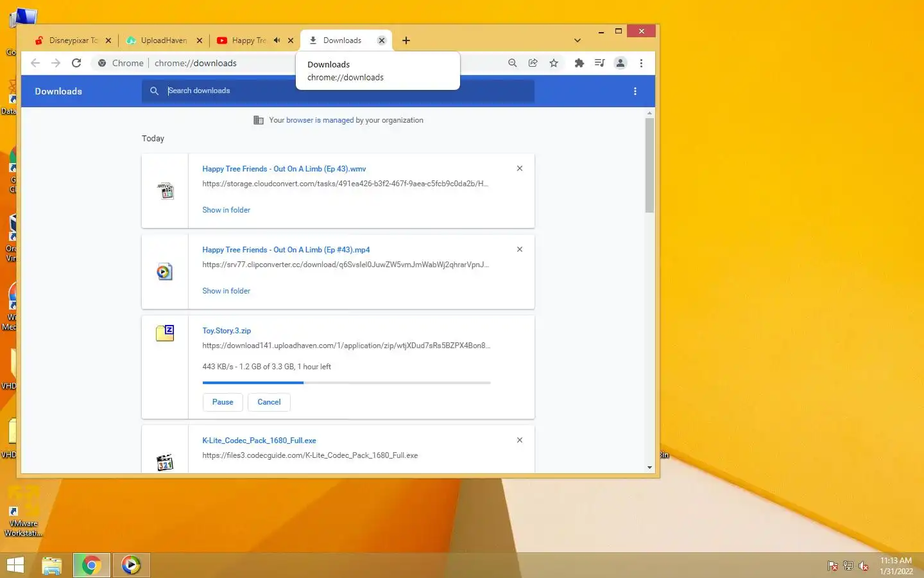The image size is (924, 578).
Task: Click the magnifier icon in Search downloads
Action: click(x=154, y=91)
